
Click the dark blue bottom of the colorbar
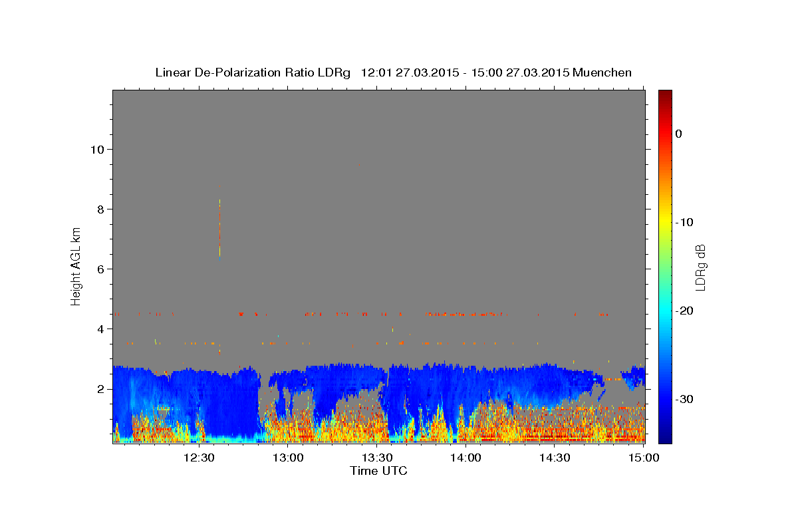(665, 437)
